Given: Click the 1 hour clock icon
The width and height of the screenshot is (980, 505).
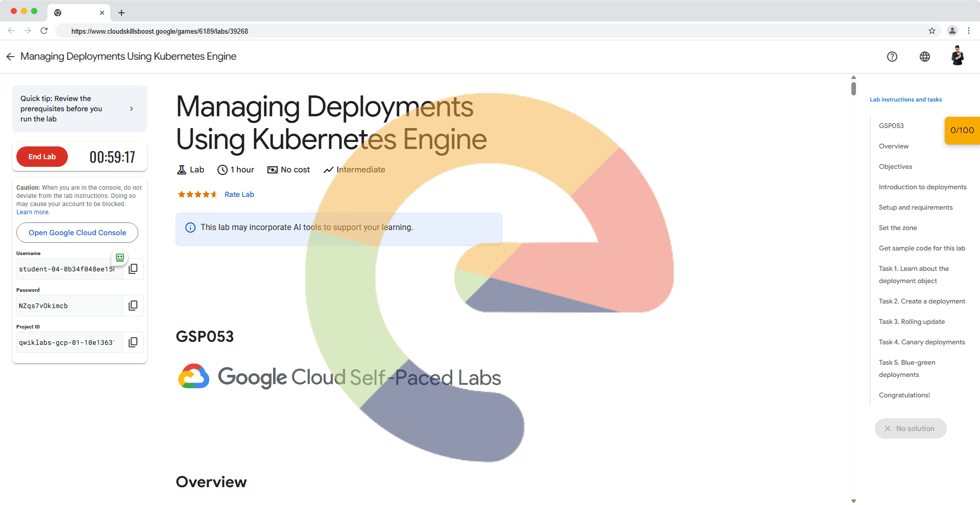Looking at the screenshot, I should 223,170.
